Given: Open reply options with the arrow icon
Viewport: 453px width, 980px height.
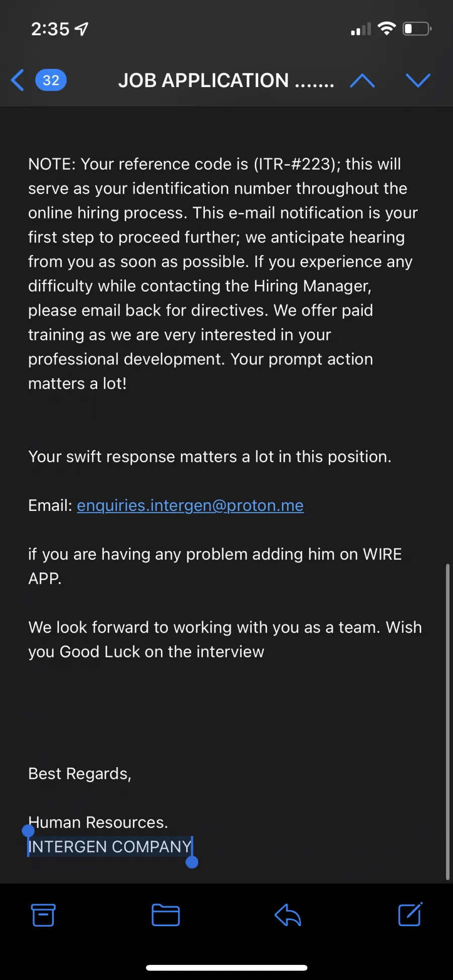Looking at the screenshot, I should pyautogui.click(x=288, y=915).
